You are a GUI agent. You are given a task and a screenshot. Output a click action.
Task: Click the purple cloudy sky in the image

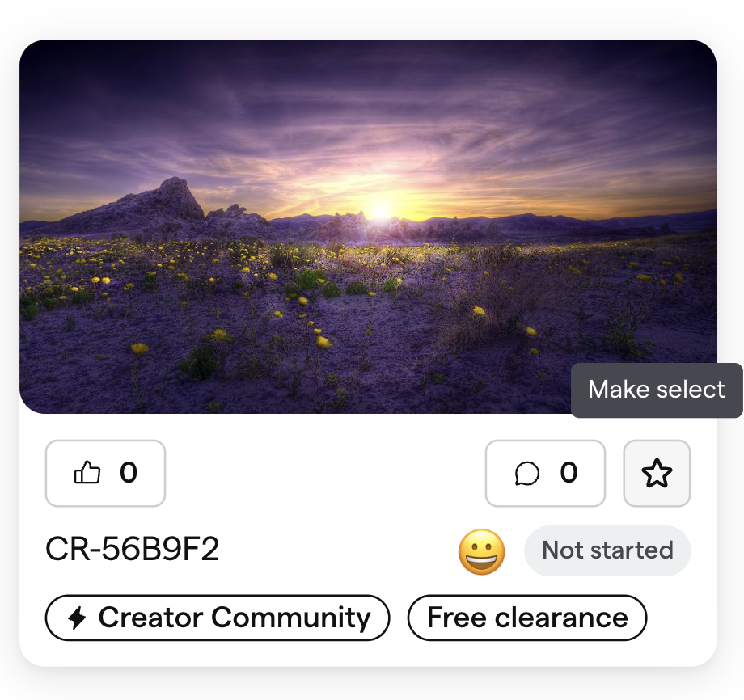368,109
